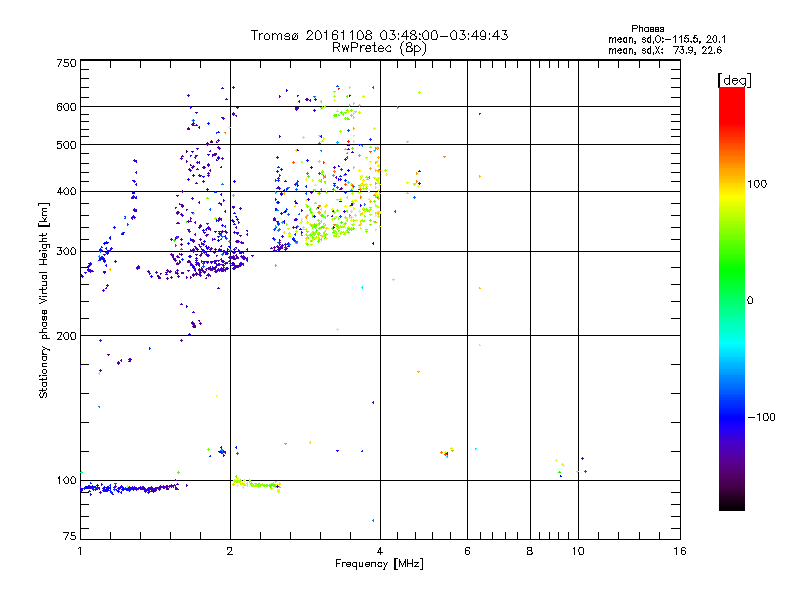
Task: Click x-axis tick label '6'
Action: click(x=467, y=551)
